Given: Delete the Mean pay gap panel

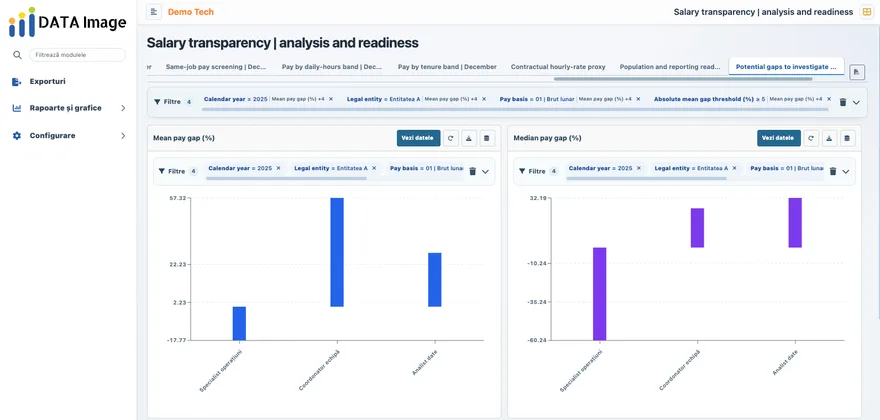Looking at the screenshot, I should [487, 138].
